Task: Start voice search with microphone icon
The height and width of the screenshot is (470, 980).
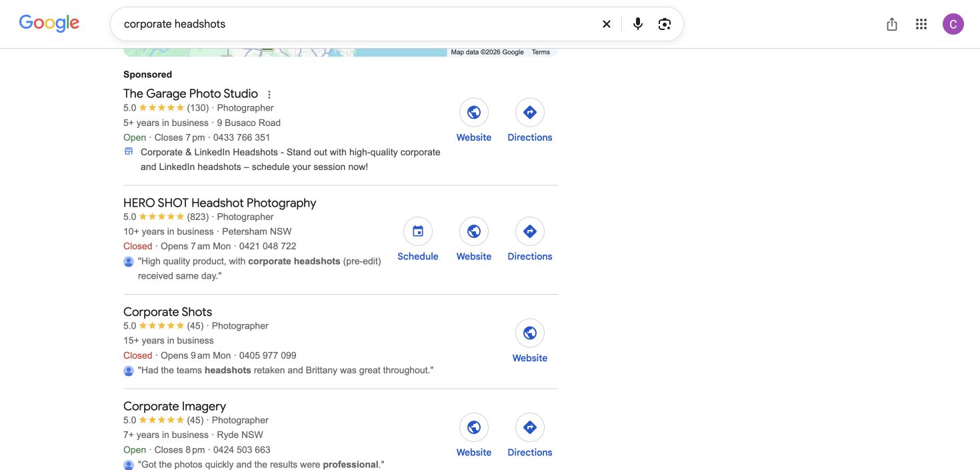Action: click(x=638, y=24)
